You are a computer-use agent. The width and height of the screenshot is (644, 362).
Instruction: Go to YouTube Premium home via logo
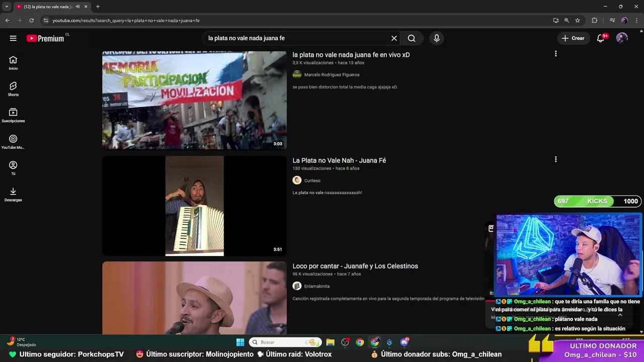tap(46, 38)
